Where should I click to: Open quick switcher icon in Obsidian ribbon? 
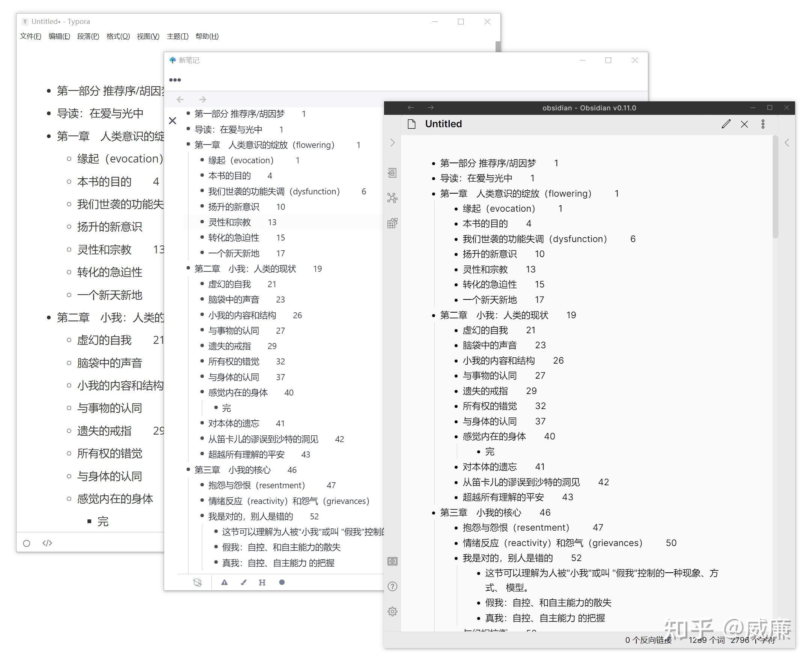point(392,173)
